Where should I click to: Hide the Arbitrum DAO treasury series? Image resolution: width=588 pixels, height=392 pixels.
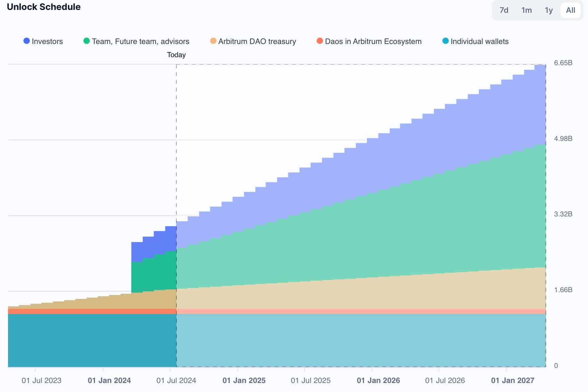click(253, 41)
